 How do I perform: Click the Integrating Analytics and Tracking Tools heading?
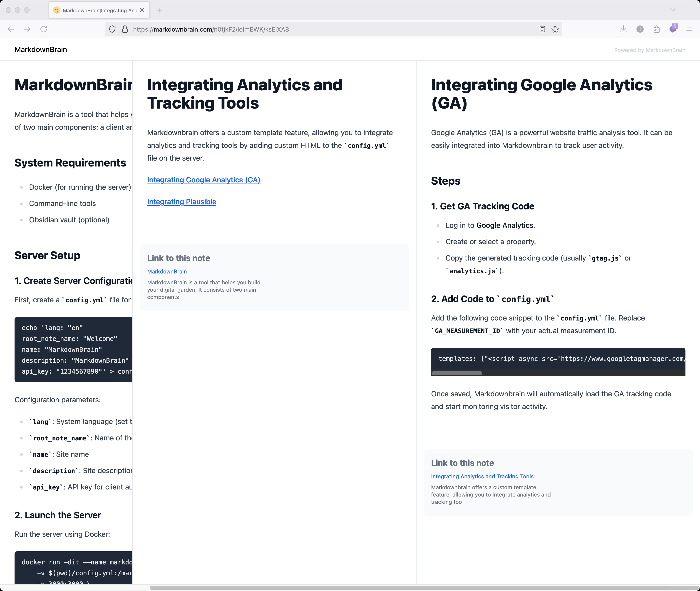(244, 94)
